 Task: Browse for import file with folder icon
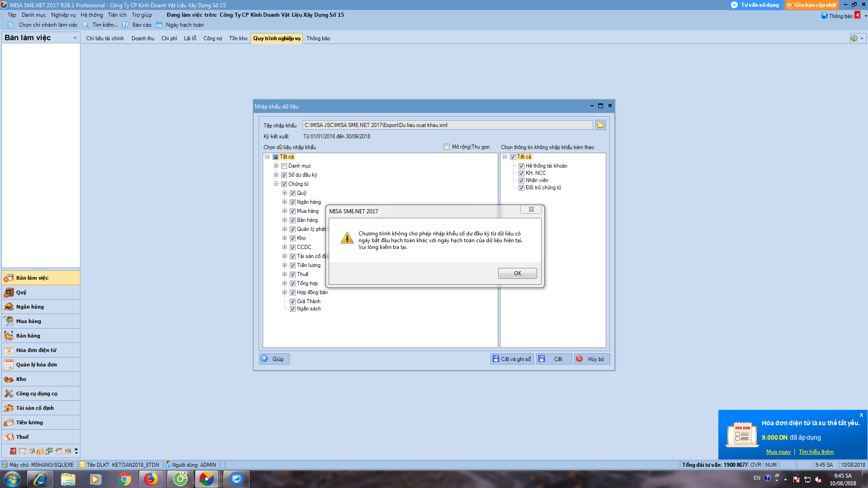(600, 125)
